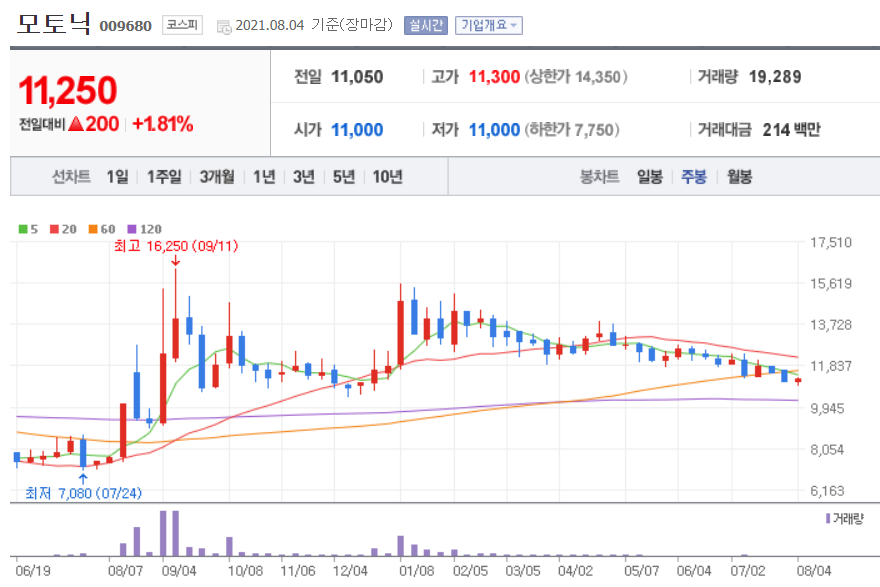Click the 거래대금 214 백만 value
Viewport: 880px width, 587px height.
791,130
